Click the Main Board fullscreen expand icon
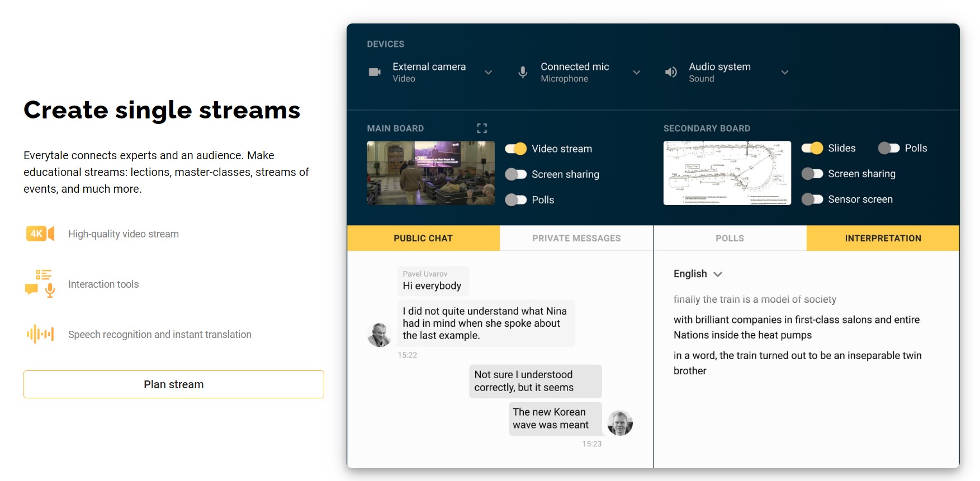 (482, 128)
